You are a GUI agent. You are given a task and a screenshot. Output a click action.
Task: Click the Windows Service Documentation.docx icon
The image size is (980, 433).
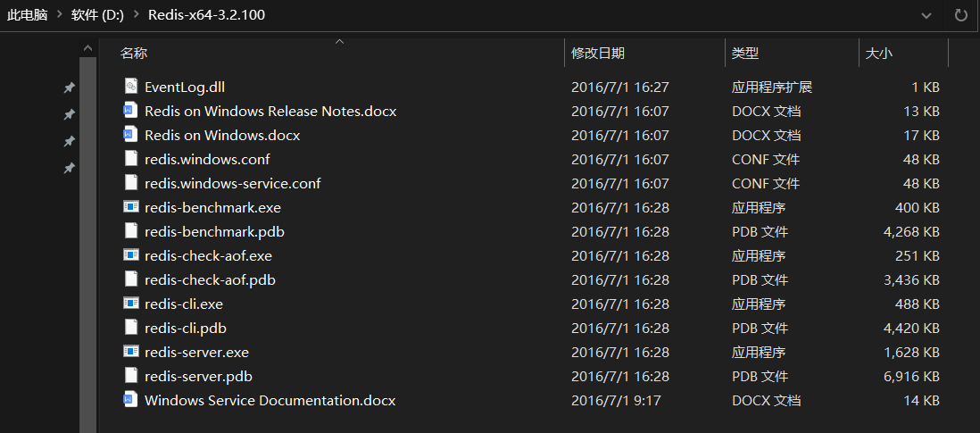coord(131,400)
